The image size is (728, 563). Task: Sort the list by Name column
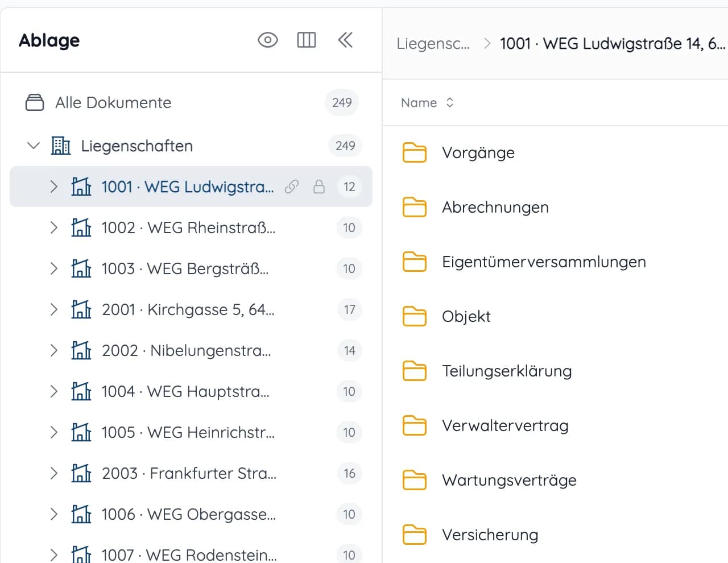[x=427, y=102]
